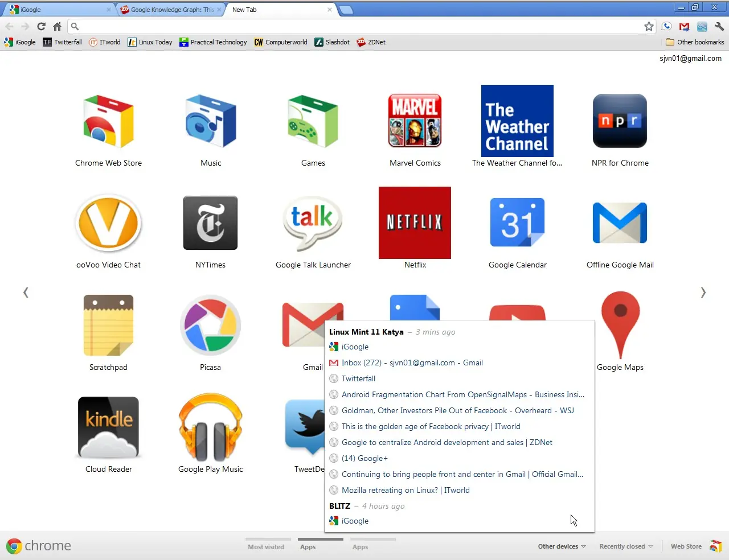This screenshot has height=560, width=729.
Task: Open ooVoo Video Chat app
Action: click(108, 223)
